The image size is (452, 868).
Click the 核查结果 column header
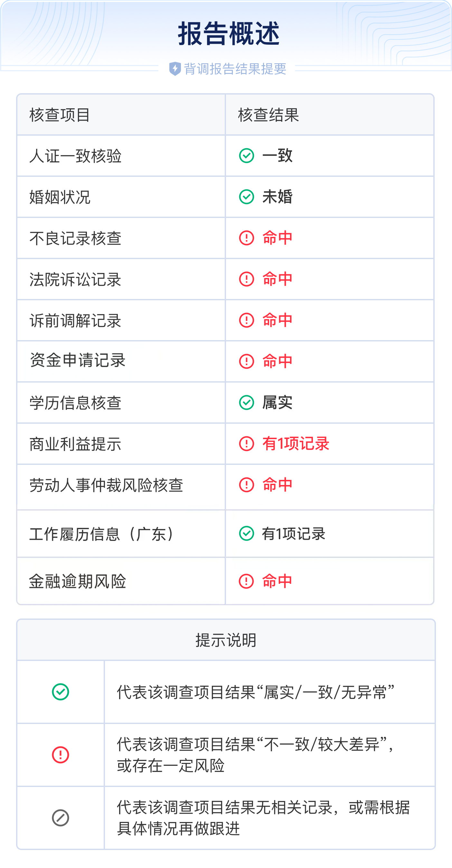pos(268,115)
